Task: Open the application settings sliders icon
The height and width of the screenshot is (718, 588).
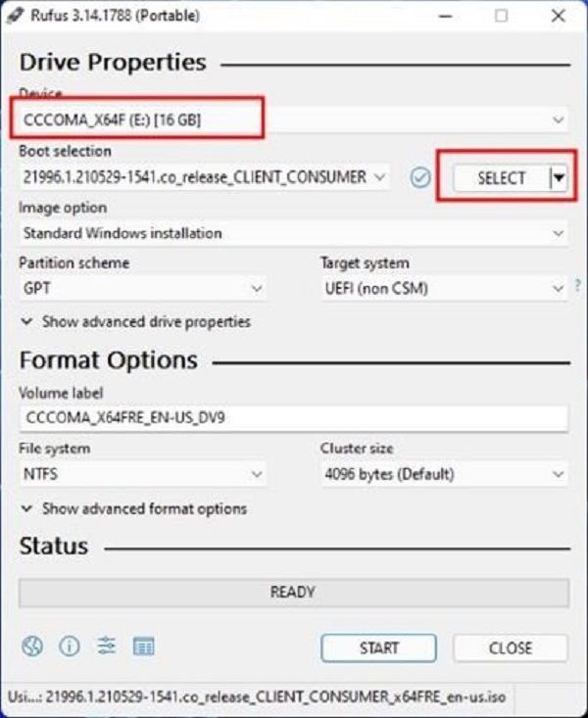Action: 106,646
